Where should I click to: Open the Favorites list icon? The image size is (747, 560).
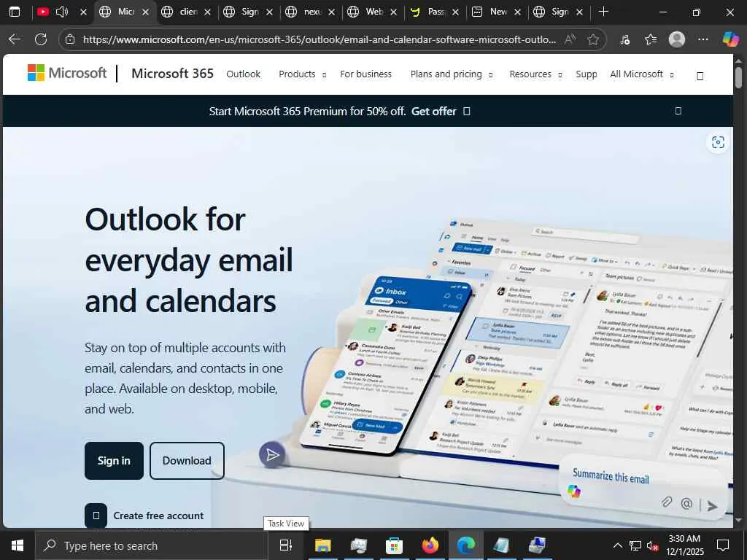click(x=651, y=39)
